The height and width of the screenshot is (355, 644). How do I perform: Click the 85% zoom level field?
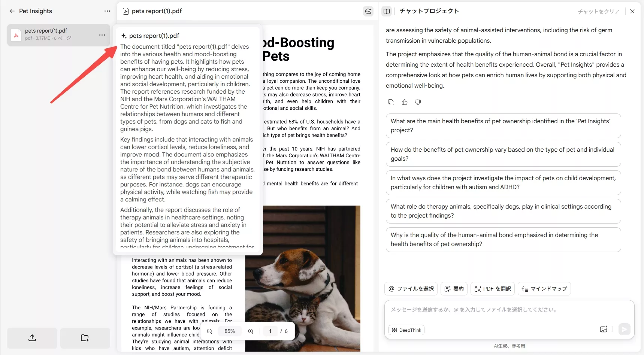[x=230, y=331]
